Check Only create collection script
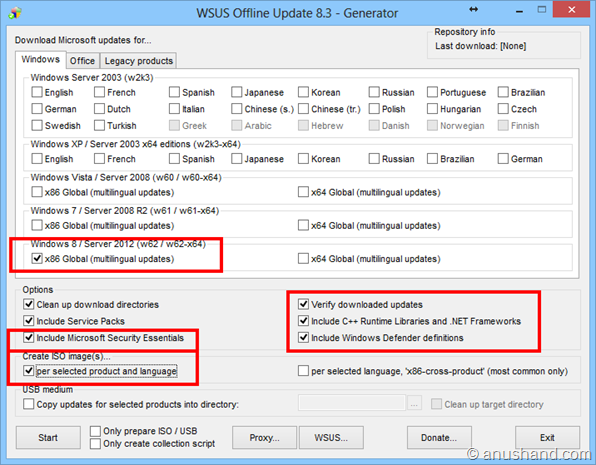The width and height of the screenshot is (596, 465). [x=95, y=444]
